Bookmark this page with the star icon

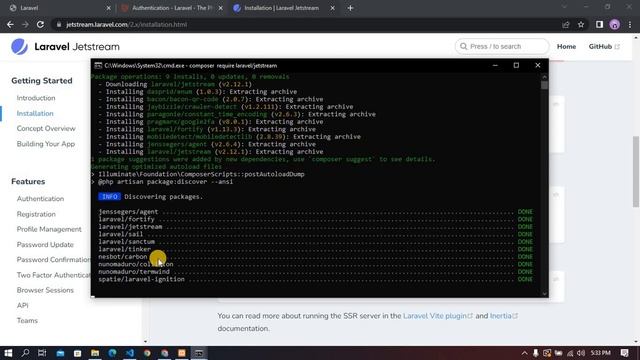(581, 24)
